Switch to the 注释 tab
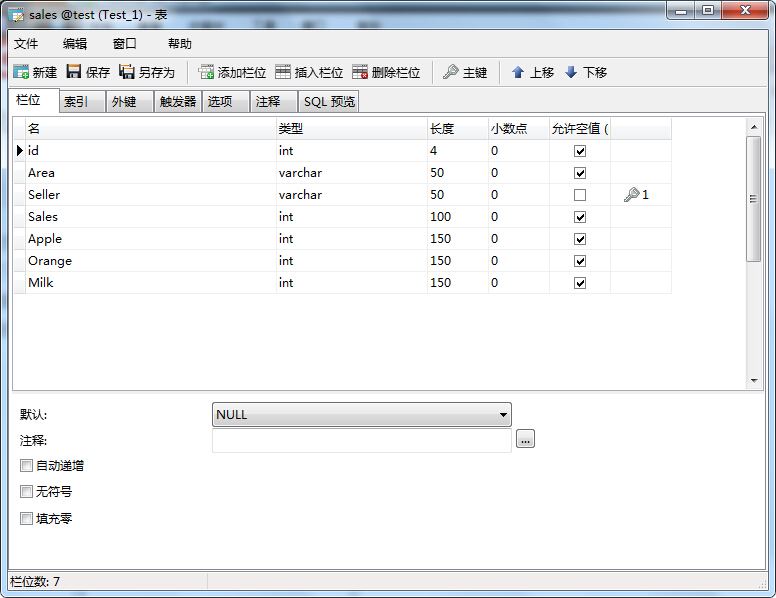Viewport: 776px width, 598px height. coord(274,101)
